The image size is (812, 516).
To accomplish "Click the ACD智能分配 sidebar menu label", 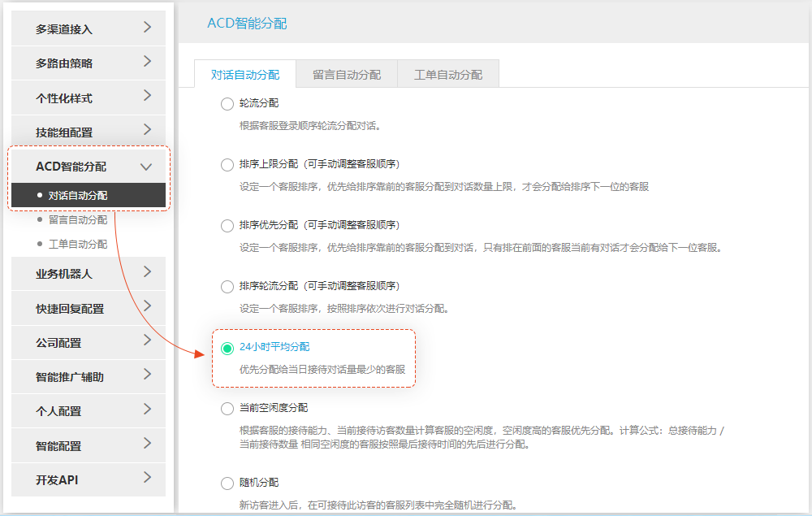I will point(71,167).
